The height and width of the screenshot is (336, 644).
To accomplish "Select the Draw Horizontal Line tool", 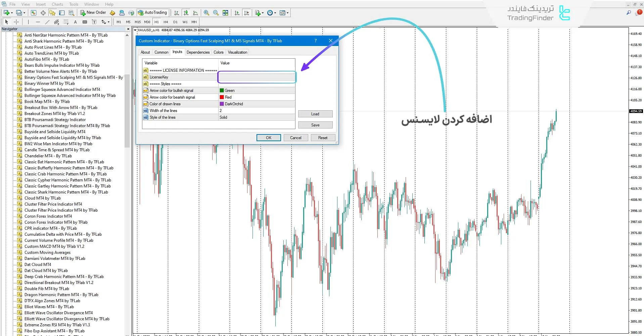I will [x=38, y=22].
